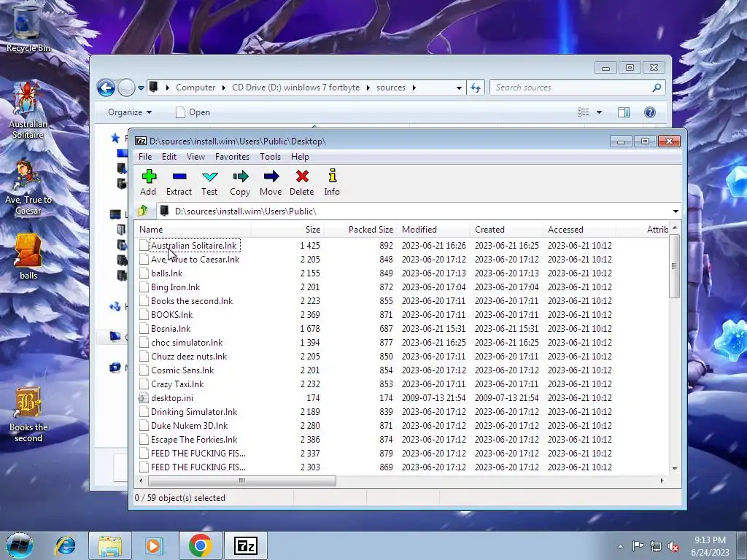
Task: Open the change view options dropdown arrow
Action: (600, 112)
